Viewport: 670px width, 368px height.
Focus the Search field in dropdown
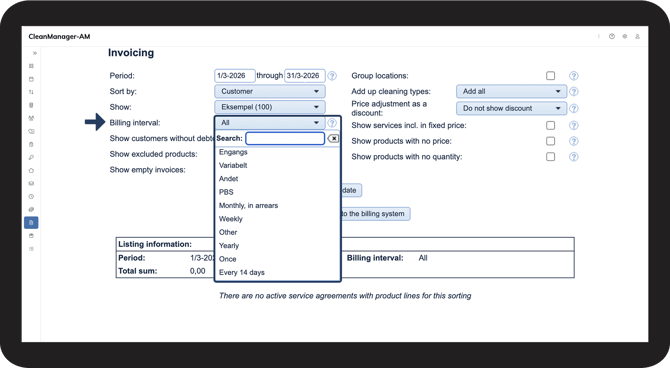285,138
